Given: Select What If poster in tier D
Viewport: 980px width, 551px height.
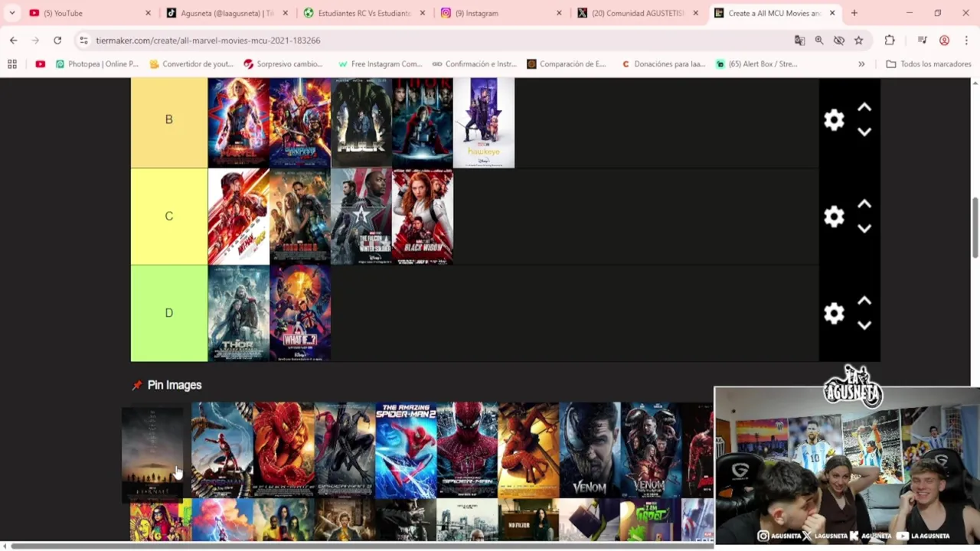Looking at the screenshot, I should coord(300,313).
